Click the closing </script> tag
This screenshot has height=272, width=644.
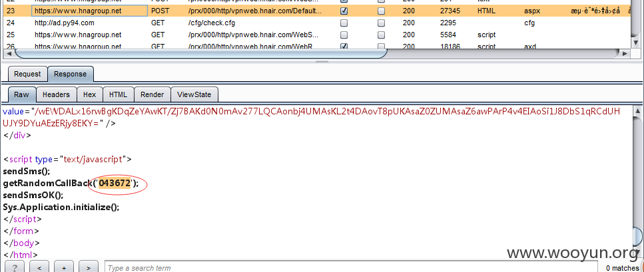[x=22, y=219]
